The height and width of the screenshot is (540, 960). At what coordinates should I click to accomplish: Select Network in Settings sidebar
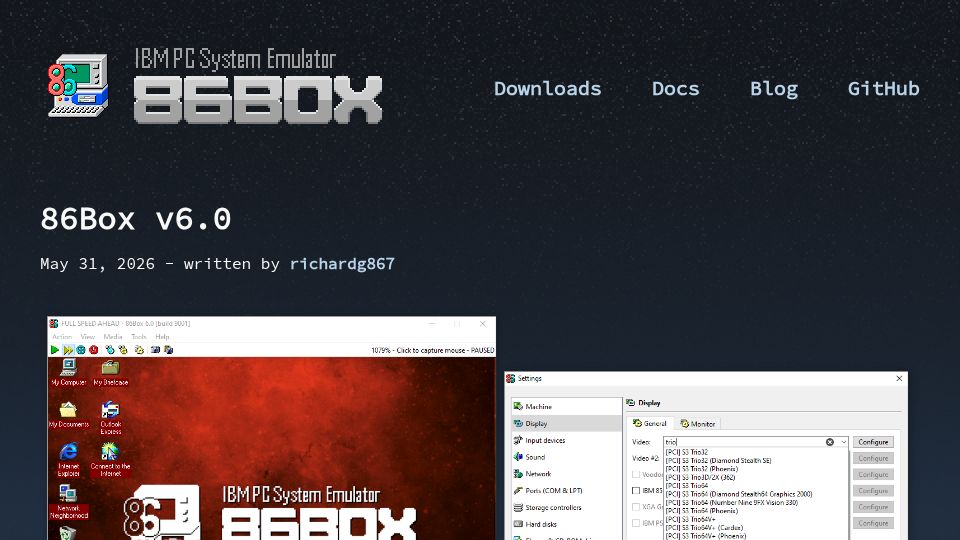coord(566,473)
